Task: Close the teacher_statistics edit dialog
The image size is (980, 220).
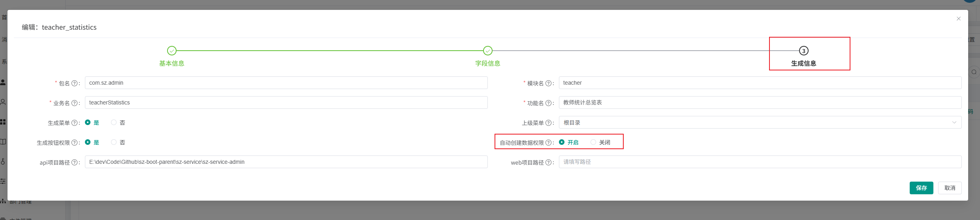Action: (x=959, y=19)
